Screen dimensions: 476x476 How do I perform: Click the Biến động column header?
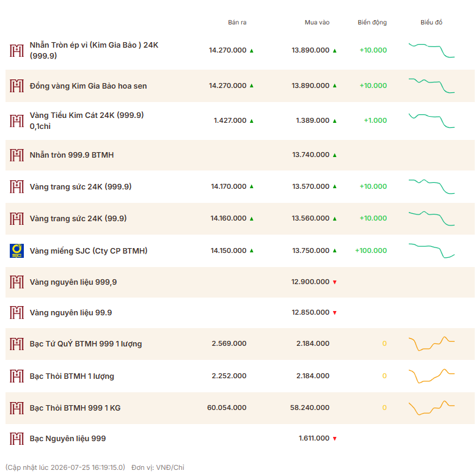(x=372, y=22)
